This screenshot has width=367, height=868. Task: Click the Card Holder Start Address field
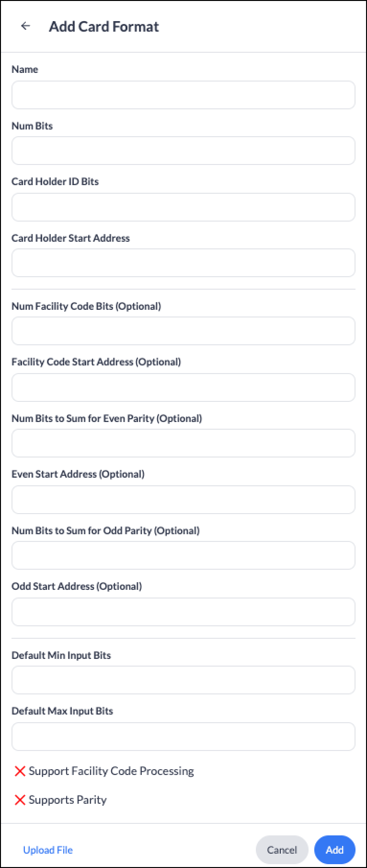(183, 263)
